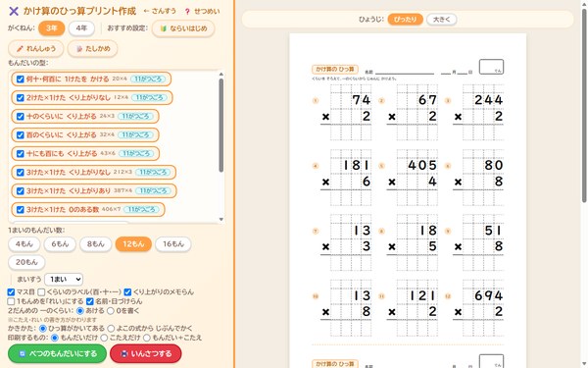
Task: Click the refresh icon on べつのもんだいにする
Action: [x=23, y=353]
